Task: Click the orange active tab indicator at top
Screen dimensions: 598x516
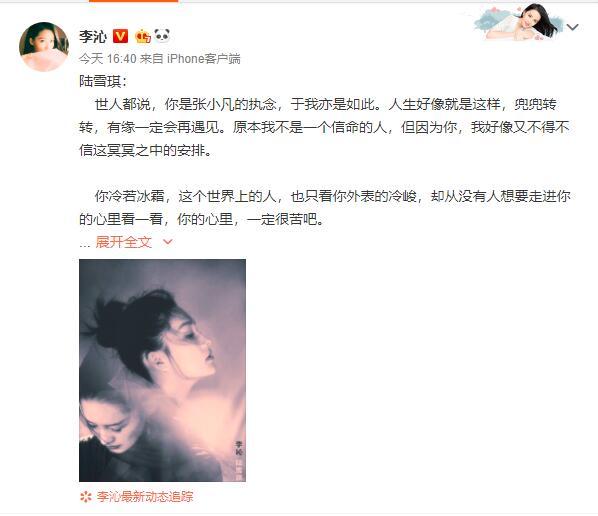Action: point(133,1)
